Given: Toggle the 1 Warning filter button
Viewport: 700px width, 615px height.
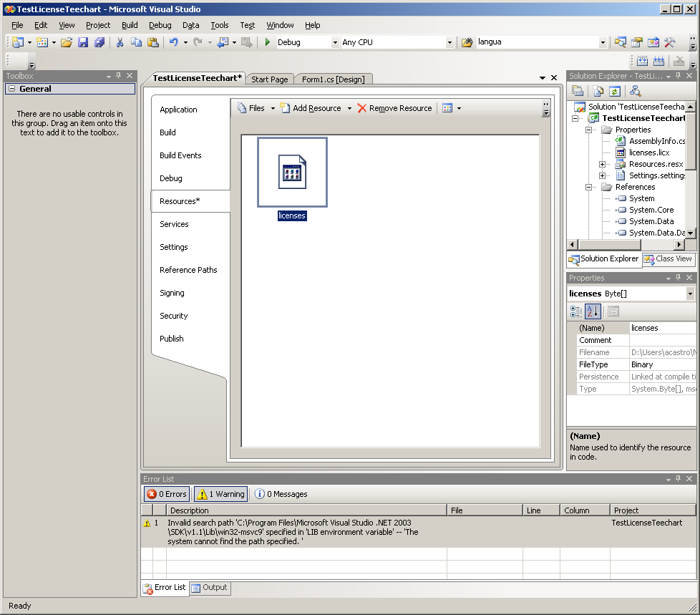Looking at the screenshot, I should click(221, 494).
